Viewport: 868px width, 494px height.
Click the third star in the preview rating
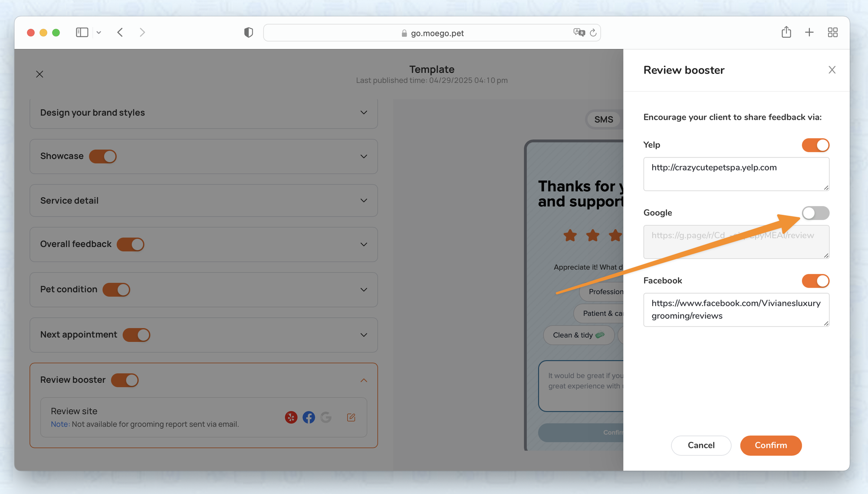tap(615, 236)
